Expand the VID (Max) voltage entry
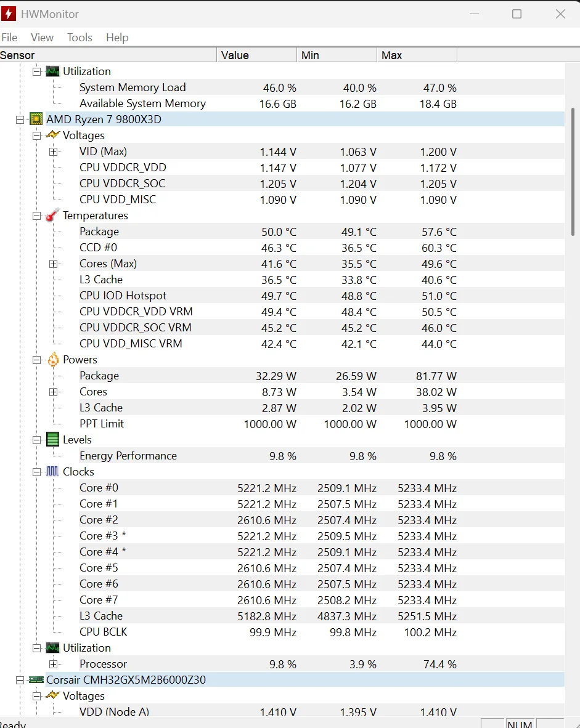This screenshot has height=728, width=580. pyautogui.click(x=53, y=152)
